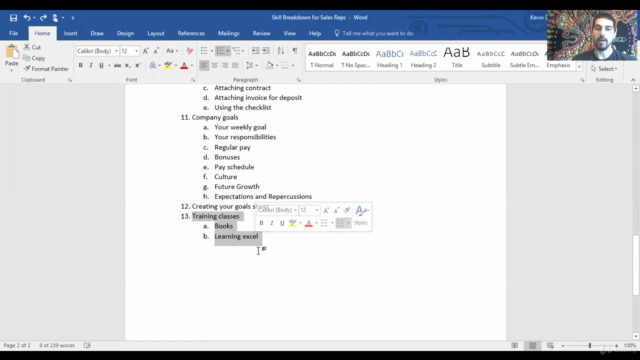Center the text

pyautogui.click(x=214, y=65)
